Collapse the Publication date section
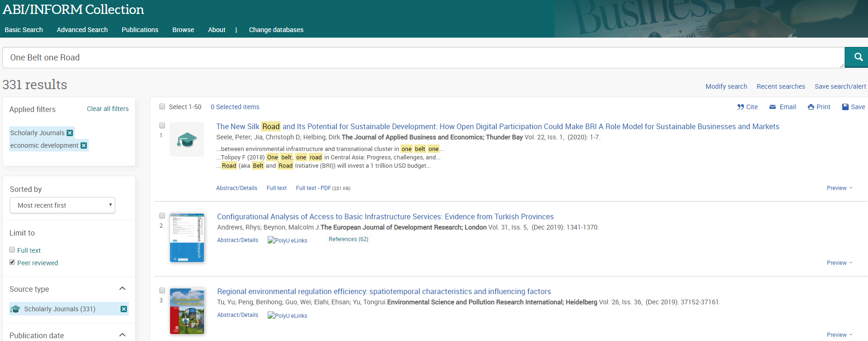 point(122,335)
